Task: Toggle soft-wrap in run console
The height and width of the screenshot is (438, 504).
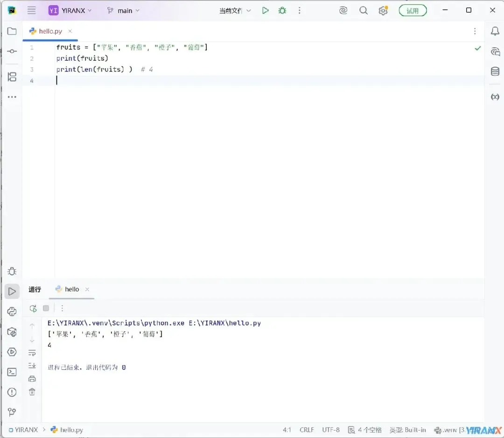Action: (x=32, y=353)
